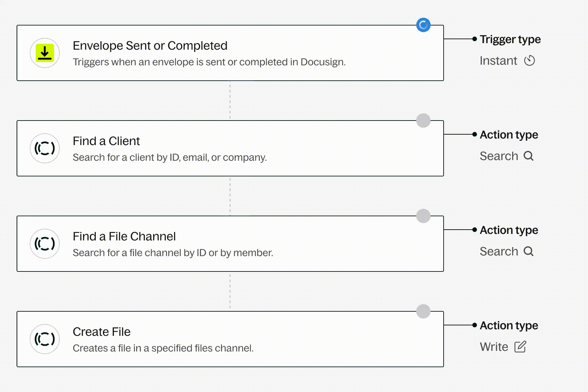The height and width of the screenshot is (392, 588).
Task: Click the Create File app icon
Action: [x=45, y=339]
